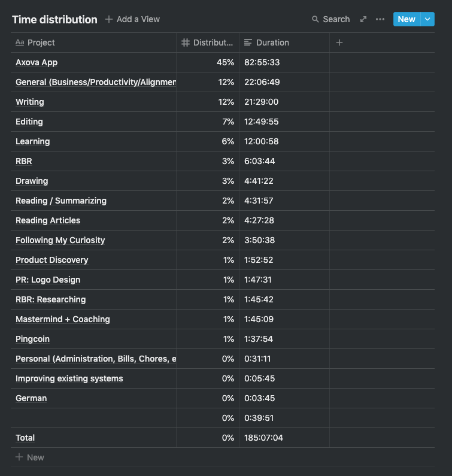
Task: Click plus icon to add column
Action: (339, 43)
